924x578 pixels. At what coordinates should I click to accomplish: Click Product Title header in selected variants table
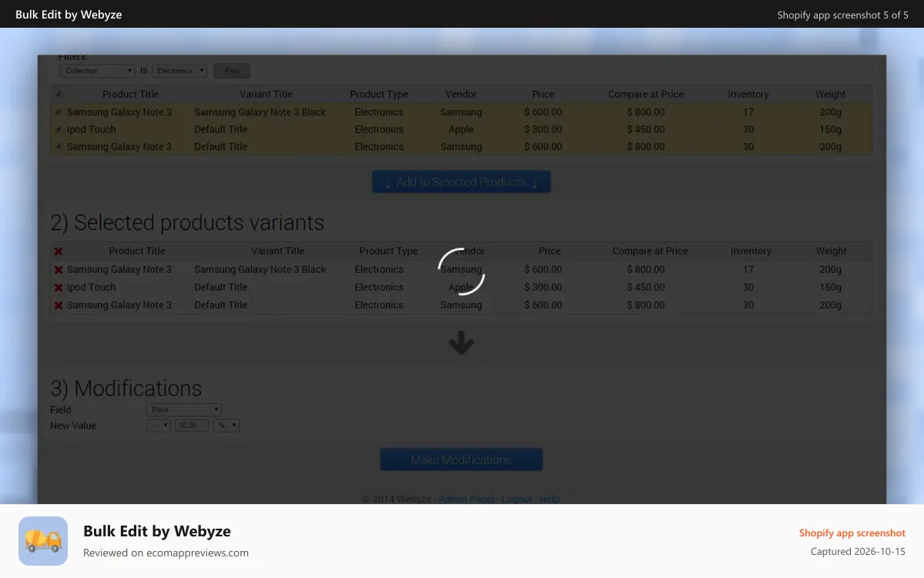pyautogui.click(x=137, y=251)
